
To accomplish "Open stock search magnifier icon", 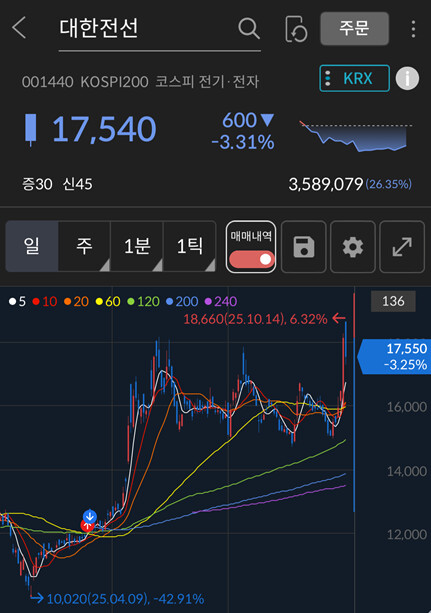I will (x=249, y=28).
